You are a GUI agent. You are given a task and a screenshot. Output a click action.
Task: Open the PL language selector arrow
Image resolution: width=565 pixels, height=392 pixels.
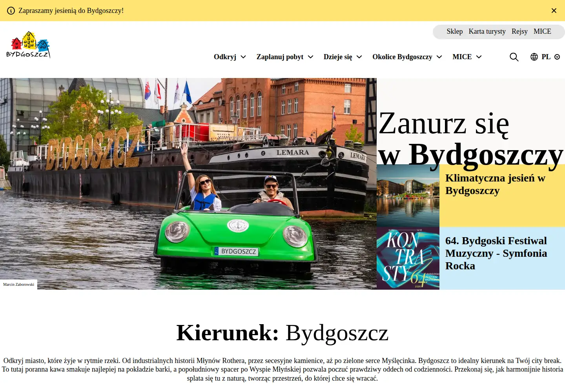(557, 57)
